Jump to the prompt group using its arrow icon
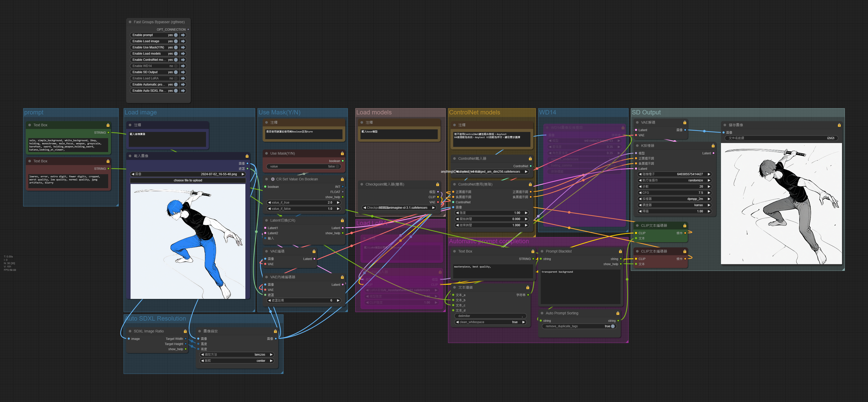This screenshot has height=402, width=868. pos(183,35)
